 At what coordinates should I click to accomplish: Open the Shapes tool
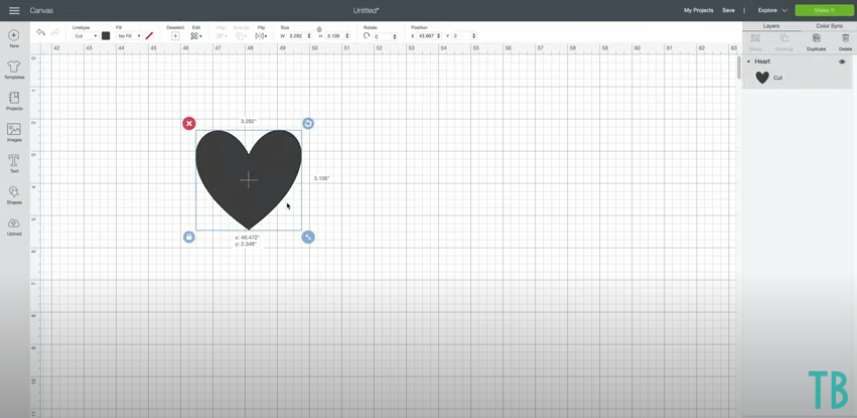click(14, 195)
